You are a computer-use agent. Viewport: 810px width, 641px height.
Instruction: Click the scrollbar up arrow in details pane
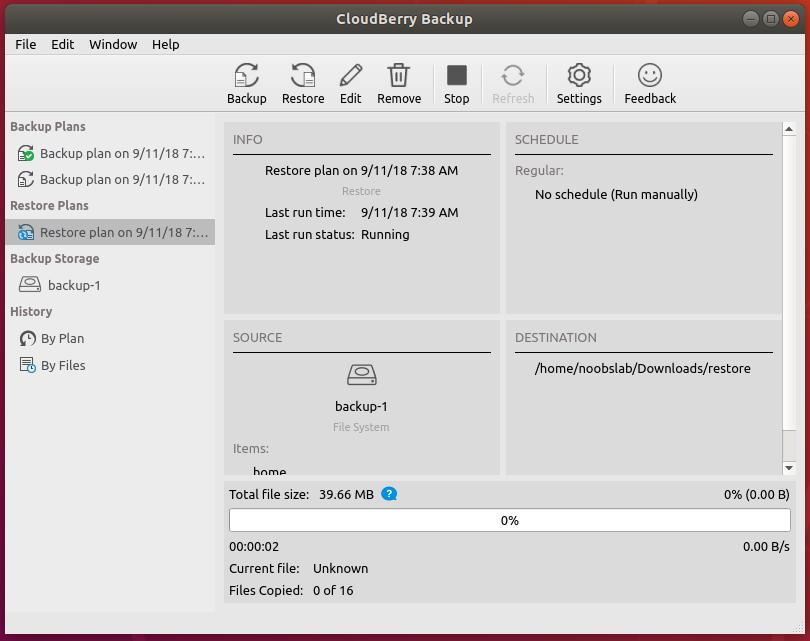point(789,129)
